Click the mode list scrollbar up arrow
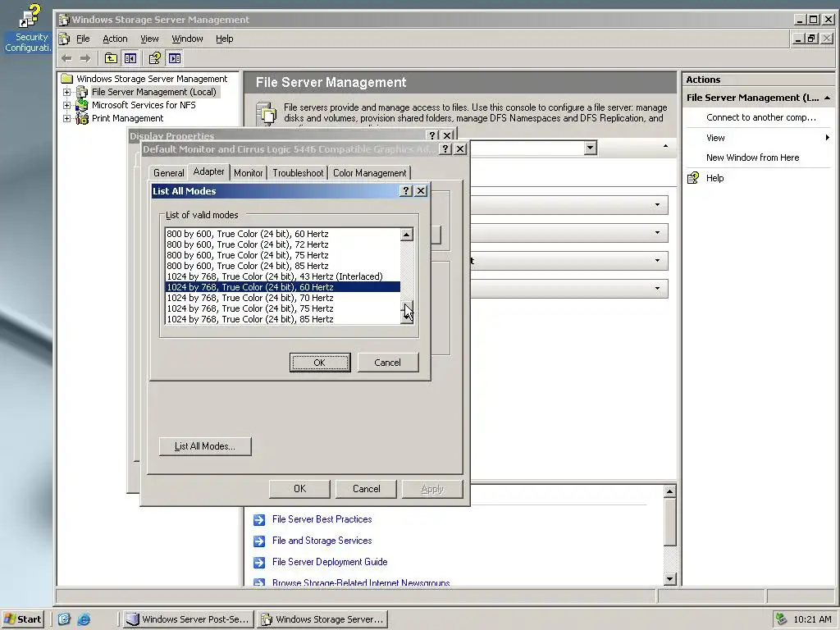Screen dimensions: 840x630 (x=407, y=235)
